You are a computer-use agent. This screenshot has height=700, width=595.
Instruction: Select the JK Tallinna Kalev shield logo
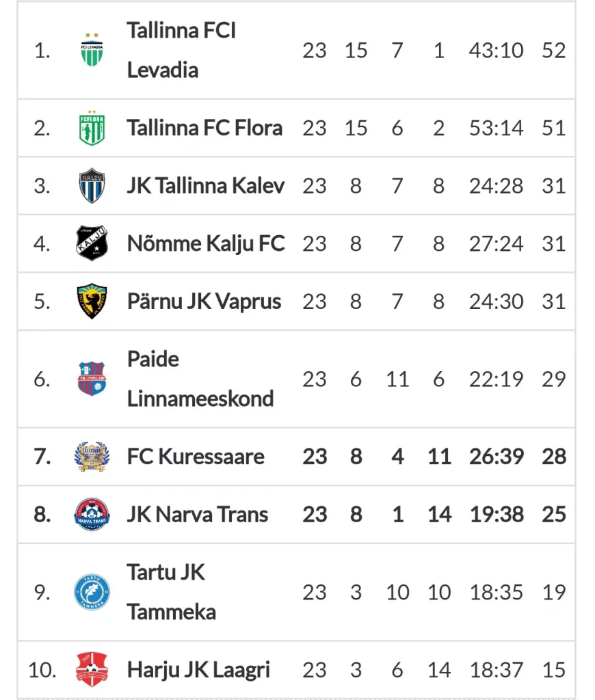[92, 186]
